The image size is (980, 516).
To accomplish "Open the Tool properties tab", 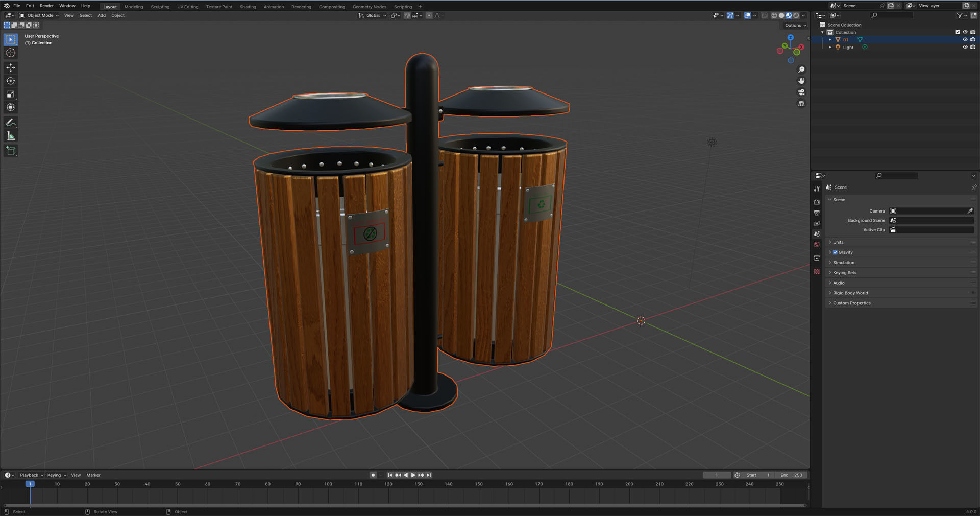I will tap(817, 189).
